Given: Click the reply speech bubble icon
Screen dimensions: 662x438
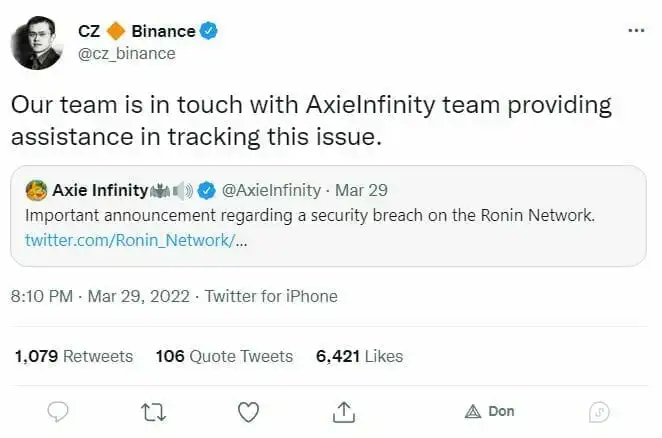Looking at the screenshot, I should (58, 411).
